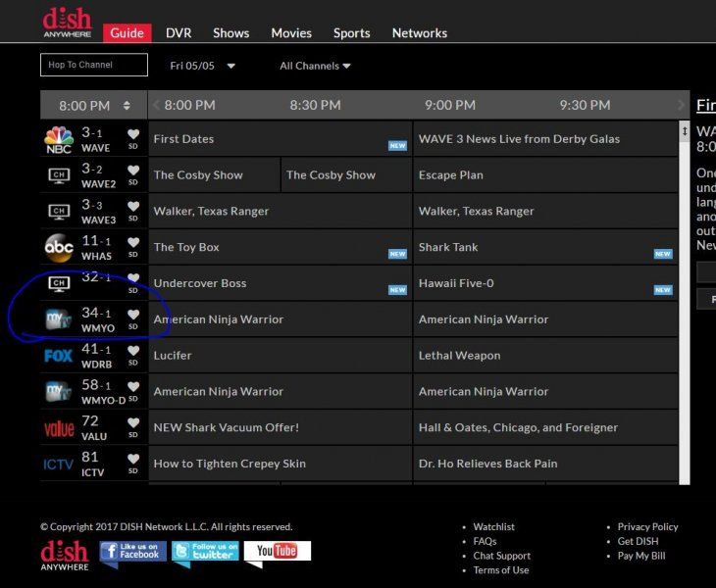Image resolution: width=716 pixels, height=588 pixels.
Task: Select NEW Shark Vacuum Offer! listing
Action: (281, 427)
